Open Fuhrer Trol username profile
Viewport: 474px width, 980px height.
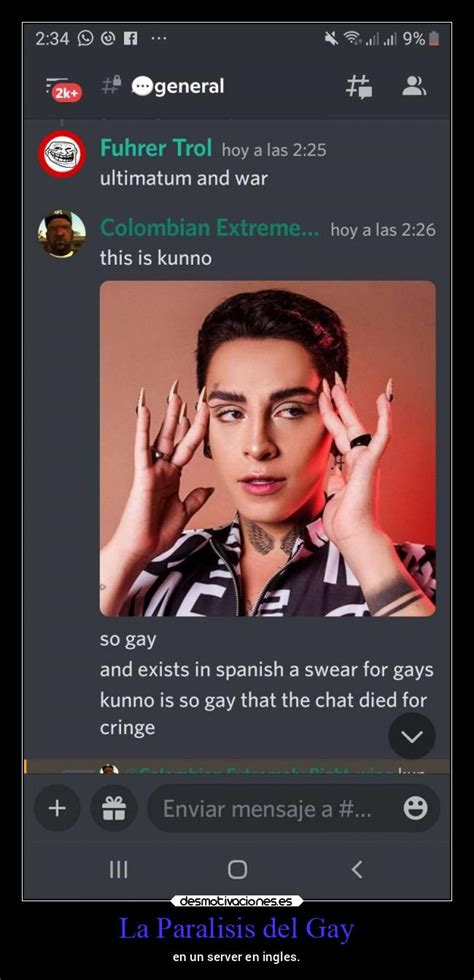click(x=156, y=148)
